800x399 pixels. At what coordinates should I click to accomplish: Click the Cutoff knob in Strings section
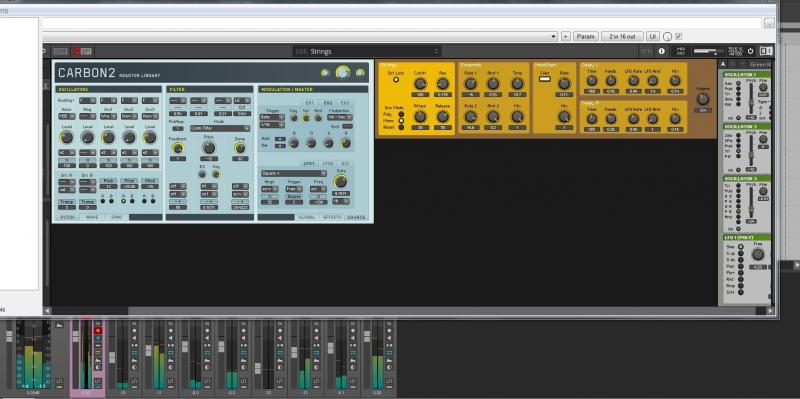click(x=420, y=84)
